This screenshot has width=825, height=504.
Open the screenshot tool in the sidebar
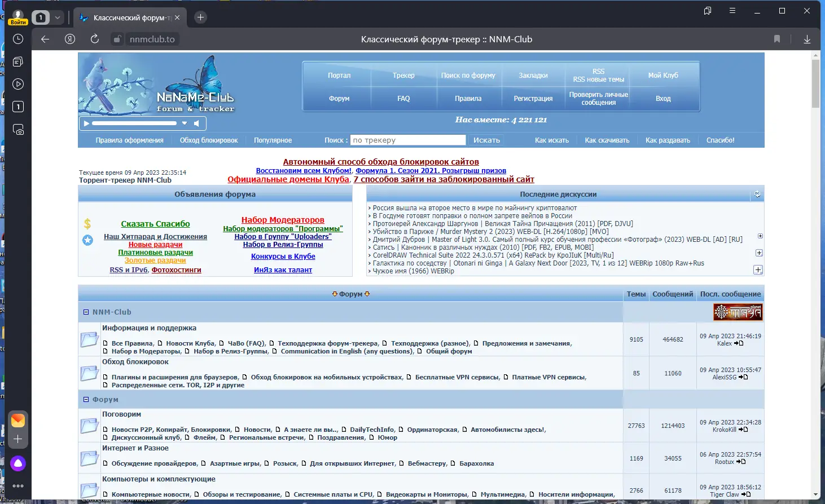(18, 129)
